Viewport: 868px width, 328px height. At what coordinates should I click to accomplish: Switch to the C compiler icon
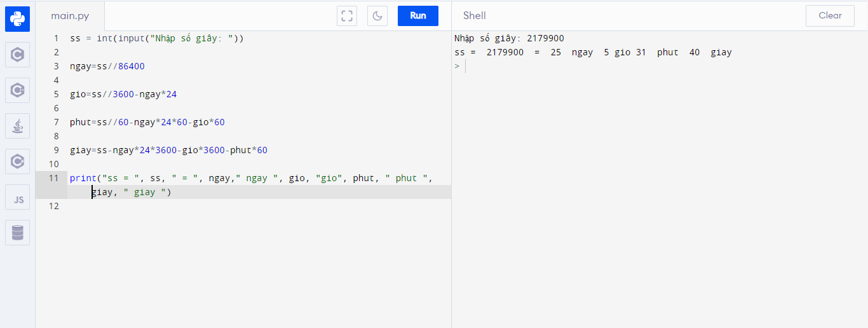point(17,55)
